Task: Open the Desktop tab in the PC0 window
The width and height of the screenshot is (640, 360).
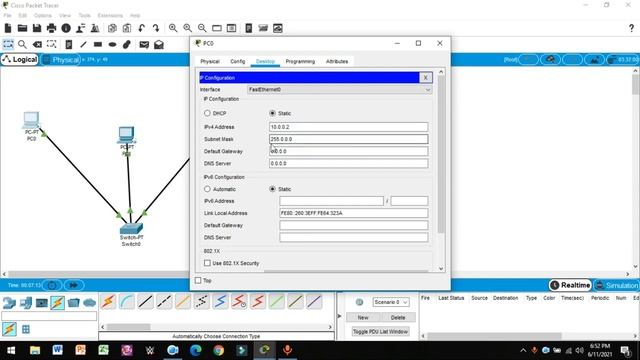Action: (265, 61)
